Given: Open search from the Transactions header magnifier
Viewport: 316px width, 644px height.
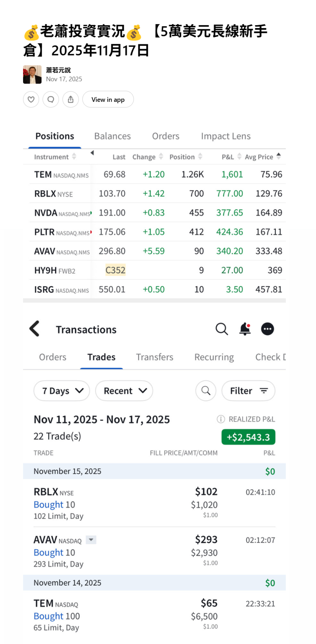Looking at the screenshot, I should [221, 329].
